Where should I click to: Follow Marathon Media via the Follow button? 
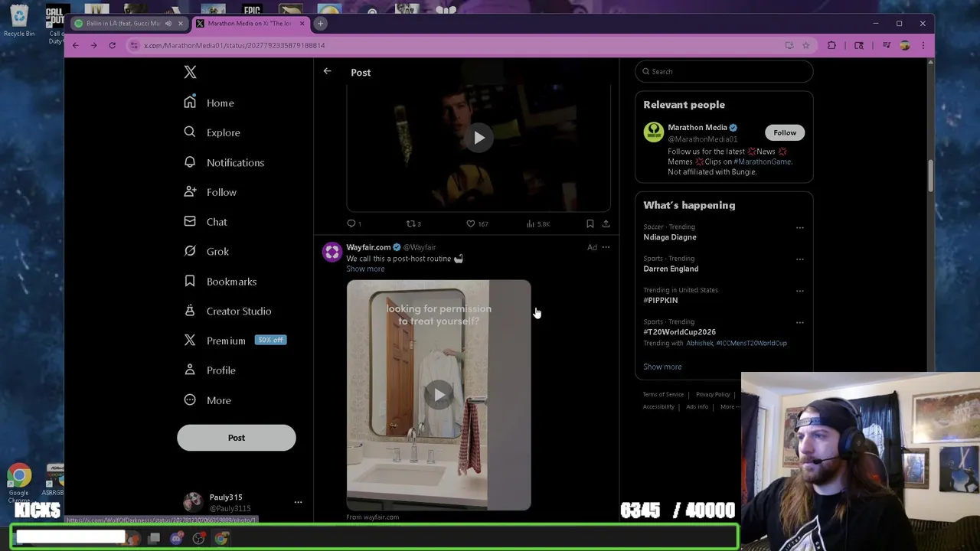coord(785,132)
